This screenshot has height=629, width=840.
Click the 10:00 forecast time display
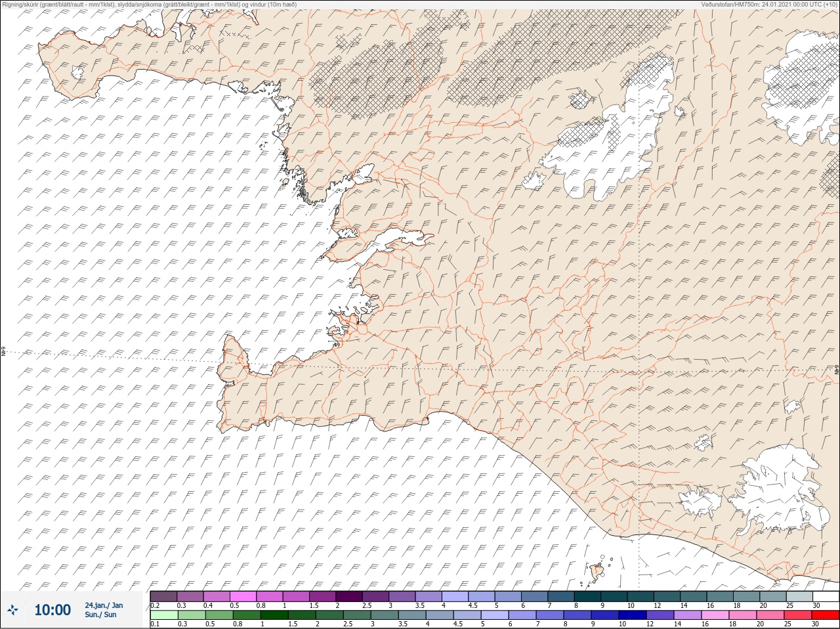click(x=52, y=610)
